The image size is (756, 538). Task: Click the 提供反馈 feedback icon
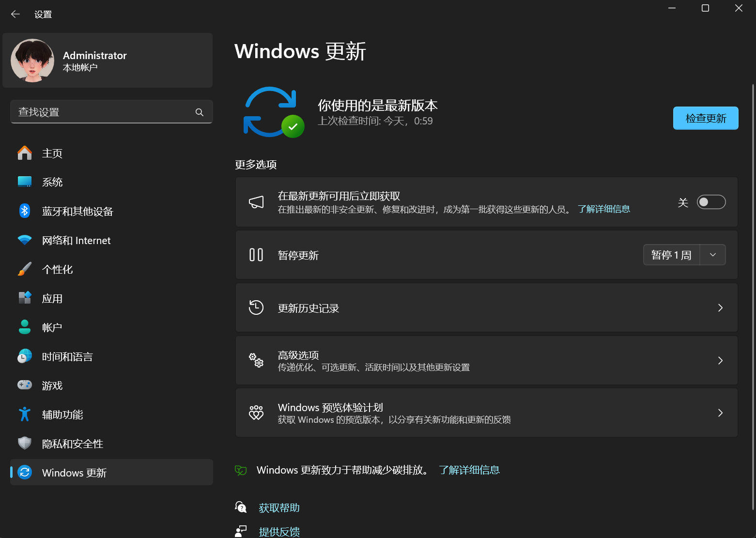tap(241, 531)
